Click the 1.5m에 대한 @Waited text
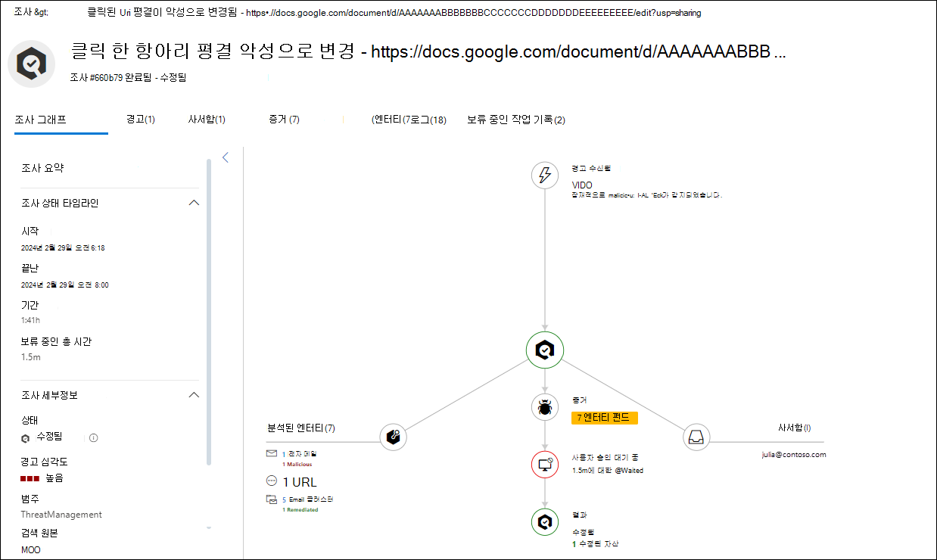Image resolution: width=937 pixels, height=560 pixels. [608, 470]
